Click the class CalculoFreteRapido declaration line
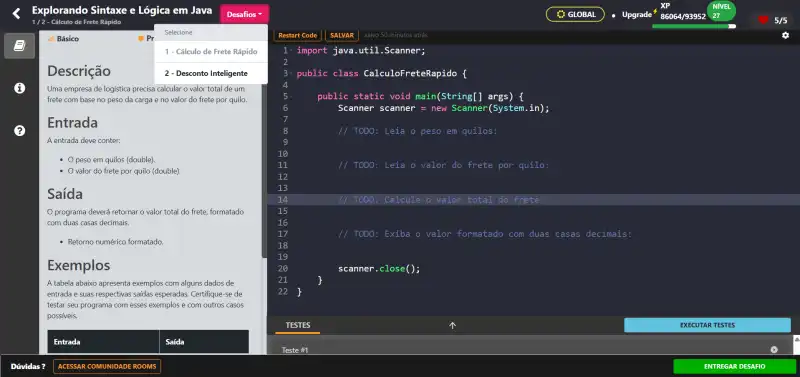Viewport: 800px width, 377px height. 381,73
